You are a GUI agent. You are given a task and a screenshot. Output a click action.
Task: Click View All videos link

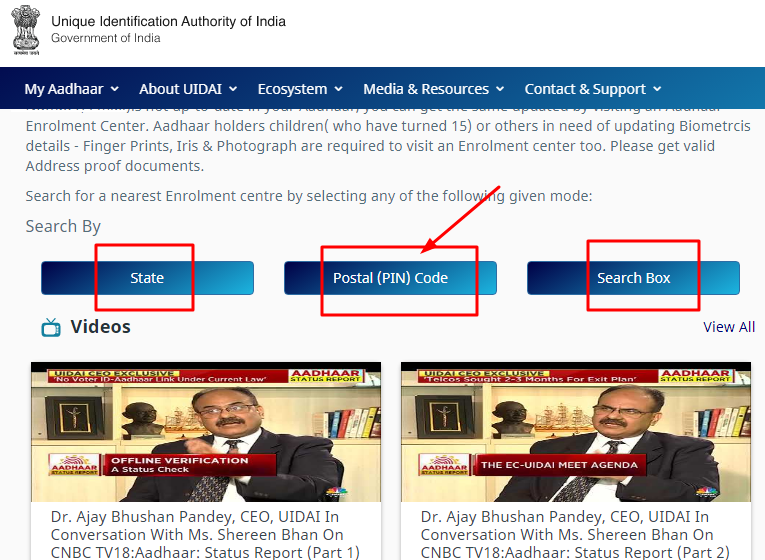coord(729,327)
